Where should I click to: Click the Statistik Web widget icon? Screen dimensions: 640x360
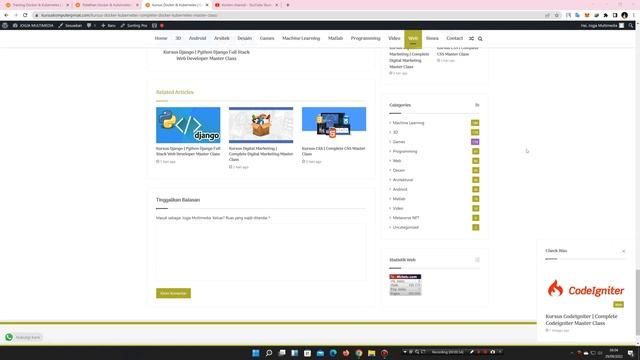(477, 260)
